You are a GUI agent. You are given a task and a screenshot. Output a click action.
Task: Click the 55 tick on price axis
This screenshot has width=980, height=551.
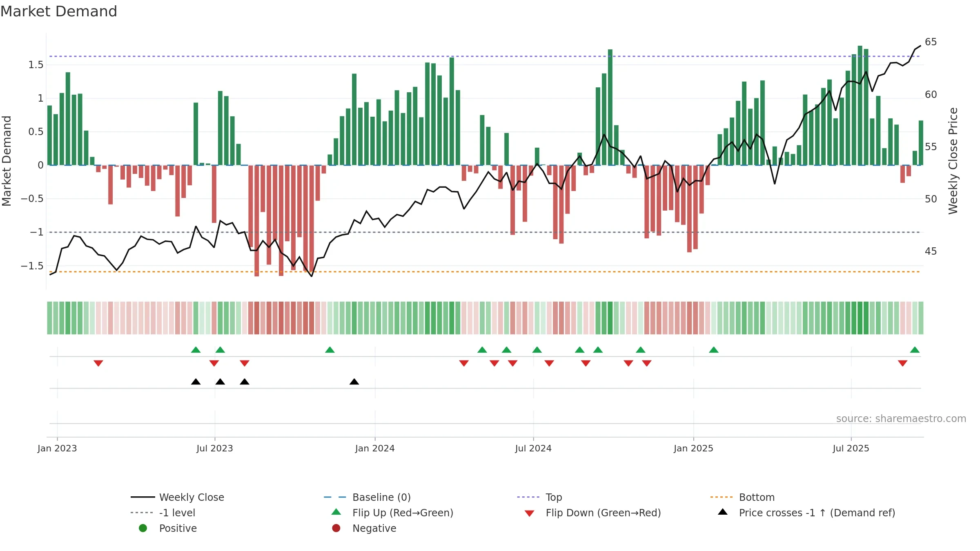pos(931,147)
